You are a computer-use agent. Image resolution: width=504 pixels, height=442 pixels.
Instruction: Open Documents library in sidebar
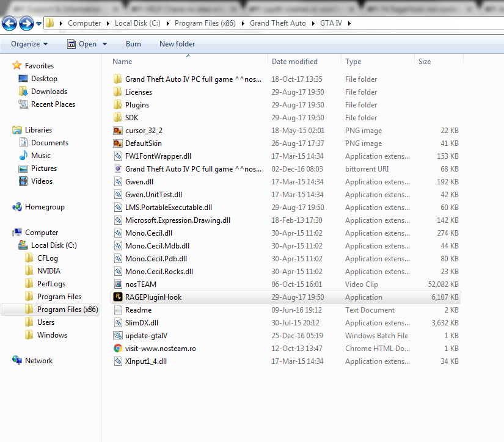(x=50, y=143)
